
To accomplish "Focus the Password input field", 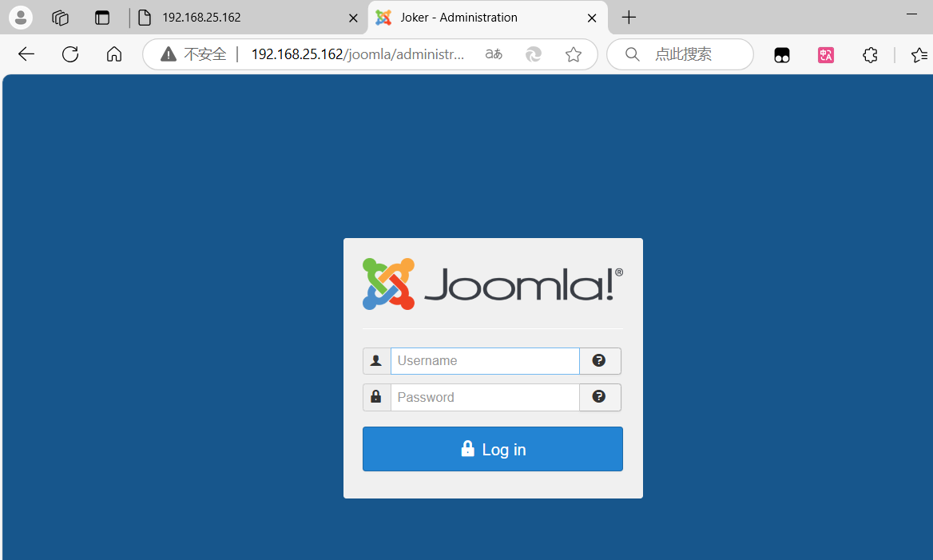I will [x=485, y=397].
